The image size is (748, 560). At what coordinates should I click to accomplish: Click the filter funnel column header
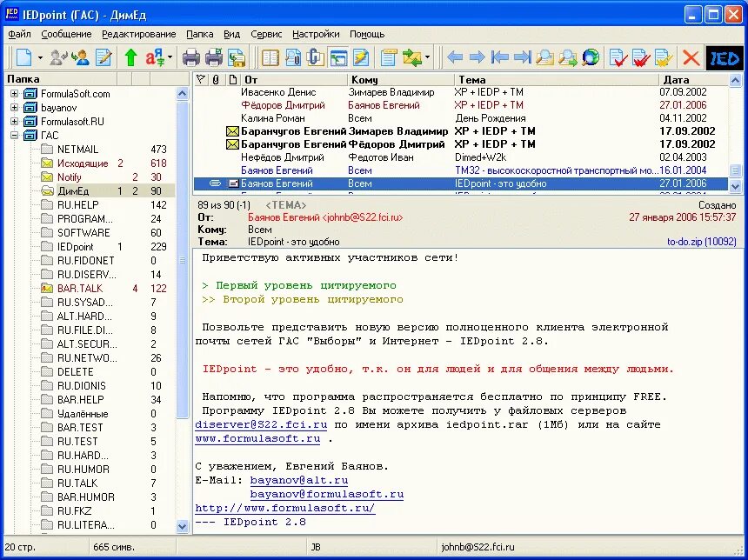pos(201,79)
